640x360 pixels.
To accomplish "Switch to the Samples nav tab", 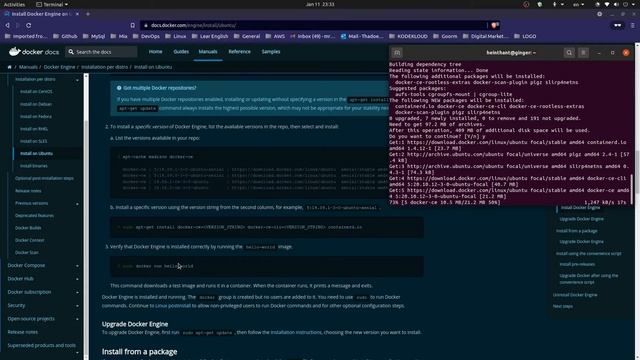I will tap(271, 52).
